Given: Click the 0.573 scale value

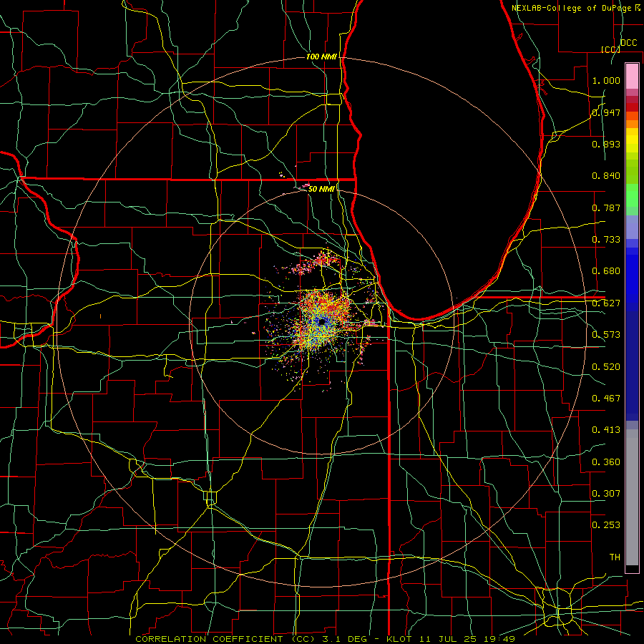Looking at the screenshot, I should tap(606, 335).
